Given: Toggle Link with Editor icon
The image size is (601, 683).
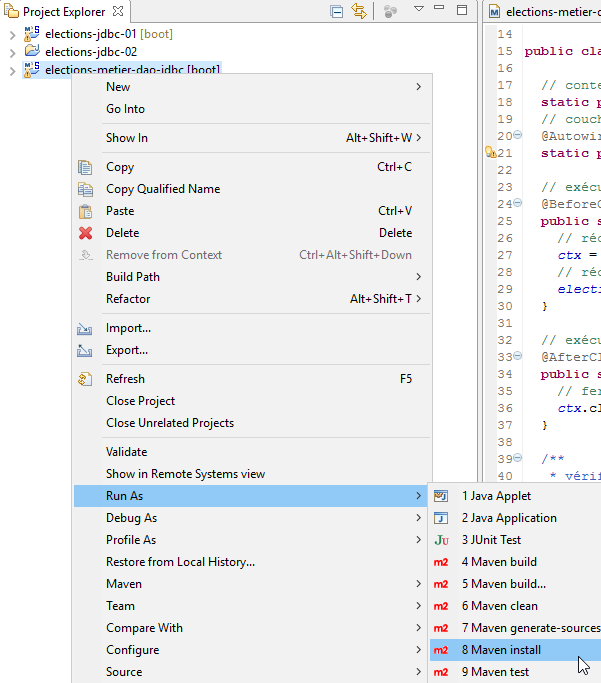Looking at the screenshot, I should pos(359,11).
